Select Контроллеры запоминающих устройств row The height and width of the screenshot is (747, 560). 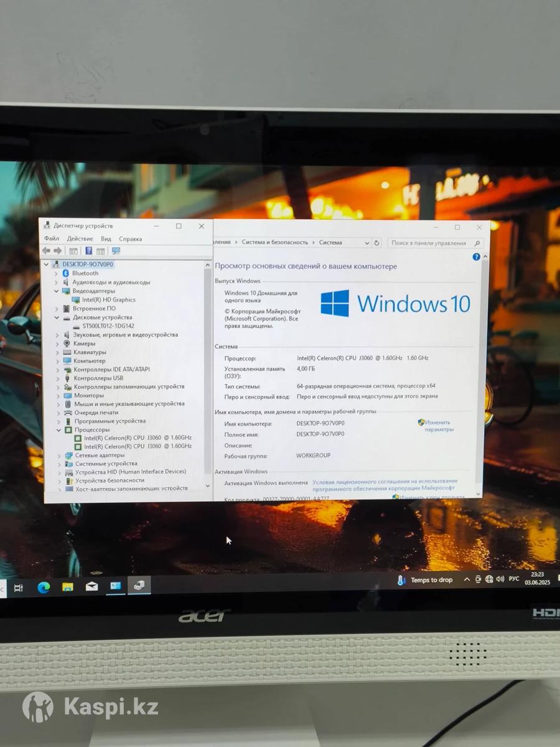pos(129,387)
